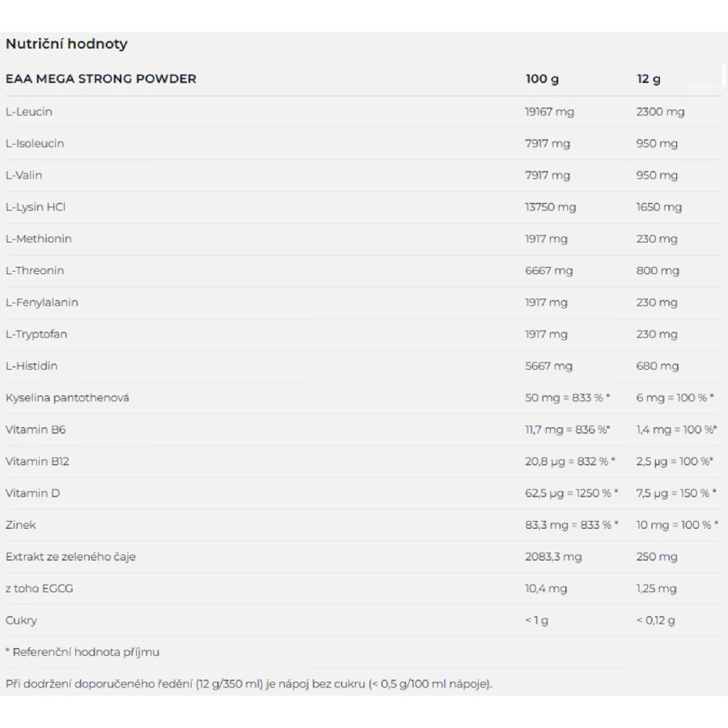Click the L-Isoleucin row label
728x728 pixels.
click(35, 143)
